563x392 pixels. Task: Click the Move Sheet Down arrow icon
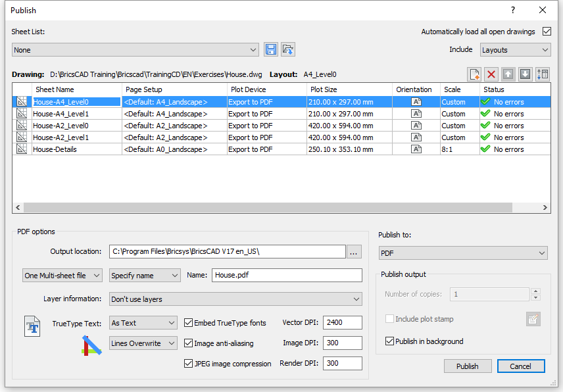[526, 74]
